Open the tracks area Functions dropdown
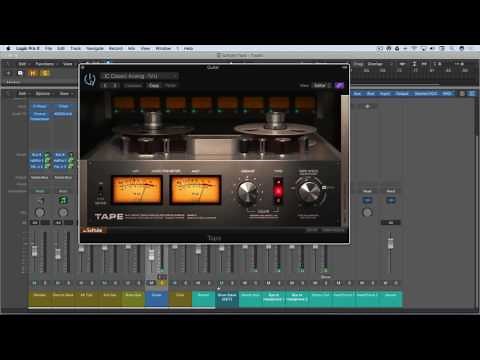The width and height of the screenshot is (480, 360). click(x=46, y=64)
